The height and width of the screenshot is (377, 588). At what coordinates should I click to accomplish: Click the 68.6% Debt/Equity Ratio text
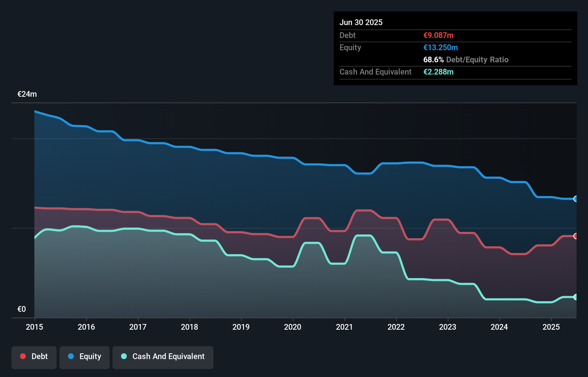[466, 60]
